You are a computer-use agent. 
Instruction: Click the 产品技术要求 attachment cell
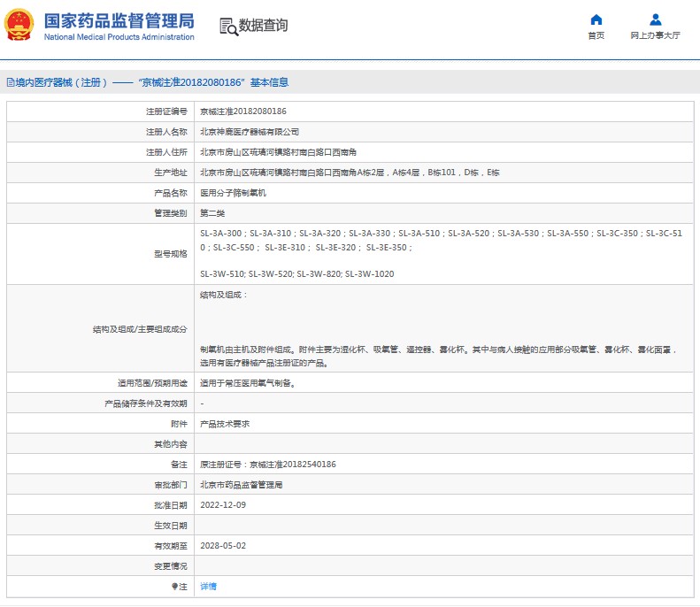point(225,424)
